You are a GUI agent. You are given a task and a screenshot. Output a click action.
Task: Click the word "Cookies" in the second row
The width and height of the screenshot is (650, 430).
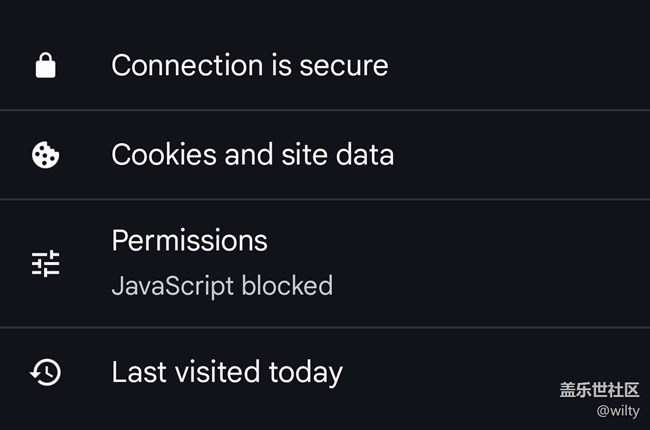164,155
